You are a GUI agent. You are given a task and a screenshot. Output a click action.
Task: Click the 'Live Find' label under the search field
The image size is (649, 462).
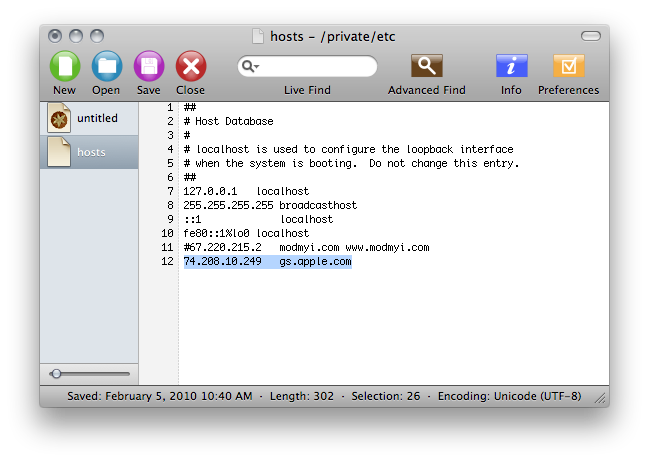(x=307, y=90)
